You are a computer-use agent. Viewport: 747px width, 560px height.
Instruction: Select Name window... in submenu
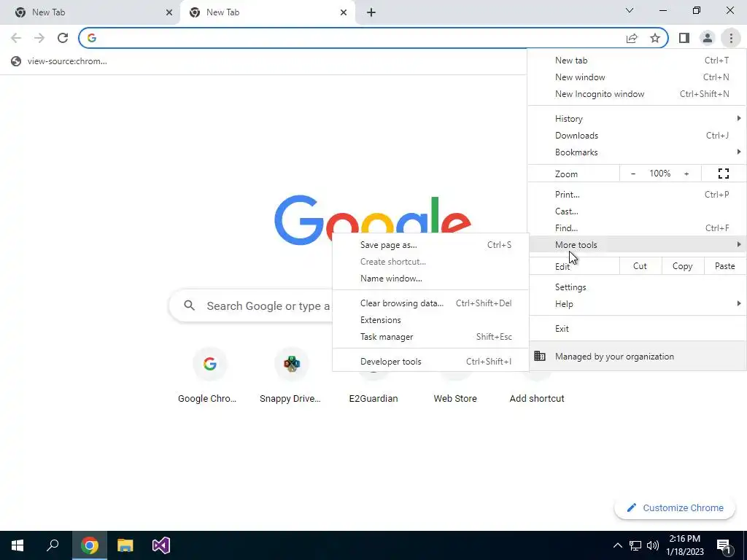[x=430, y=279]
